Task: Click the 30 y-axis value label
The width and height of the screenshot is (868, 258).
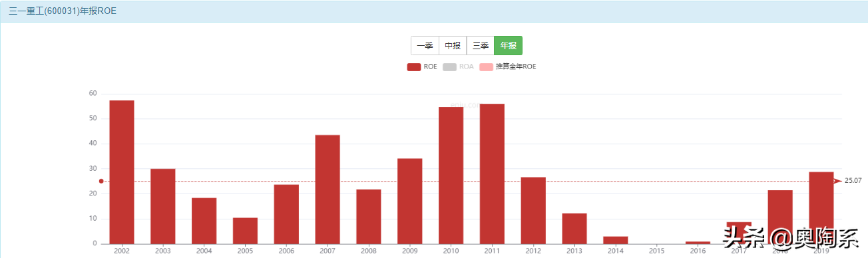Action: pos(93,168)
